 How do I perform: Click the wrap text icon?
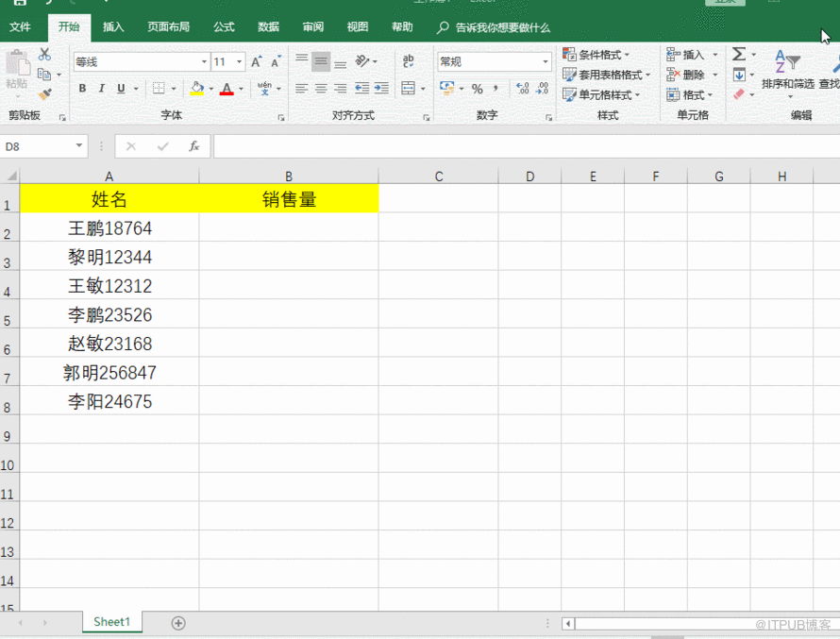pyautogui.click(x=409, y=61)
